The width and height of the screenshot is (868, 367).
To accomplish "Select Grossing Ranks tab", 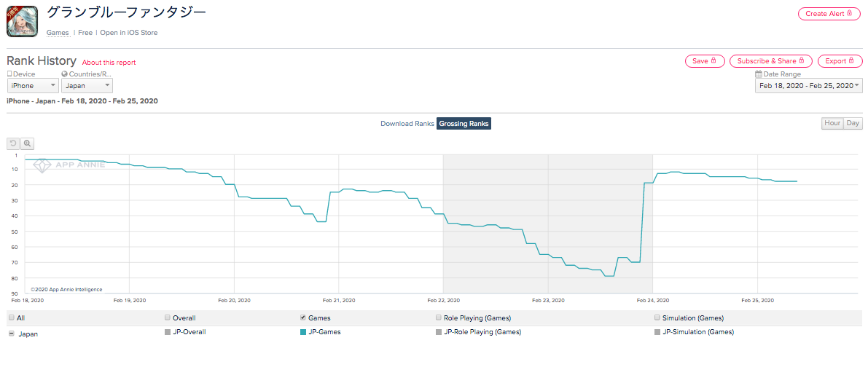I will (x=464, y=124).
